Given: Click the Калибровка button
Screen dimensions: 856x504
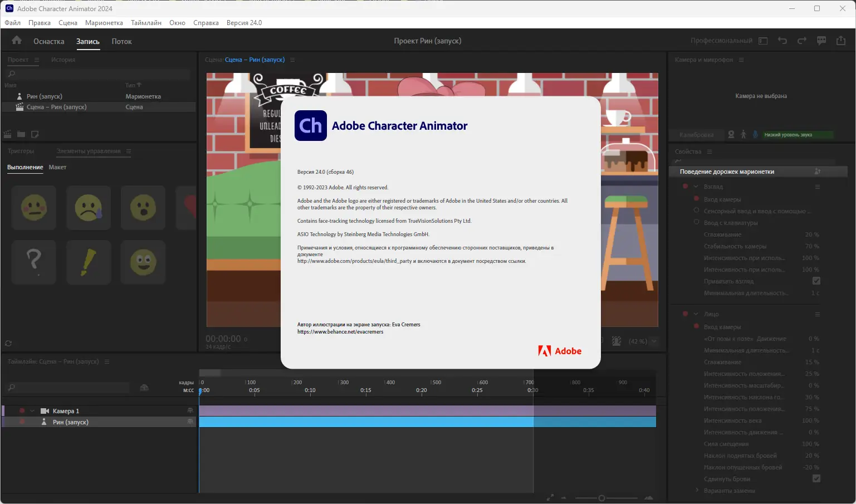Looking at the screenshot, I should 696,135.
